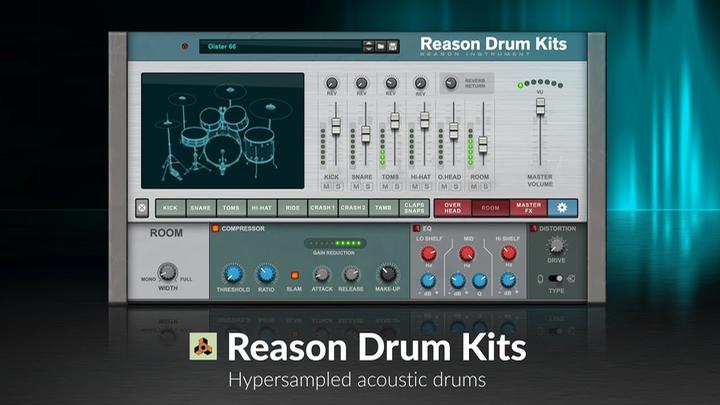Open the patch browser folder icon
Image resolution: width=720 pixels, height=405 pixels.
(x=381, y=46)
